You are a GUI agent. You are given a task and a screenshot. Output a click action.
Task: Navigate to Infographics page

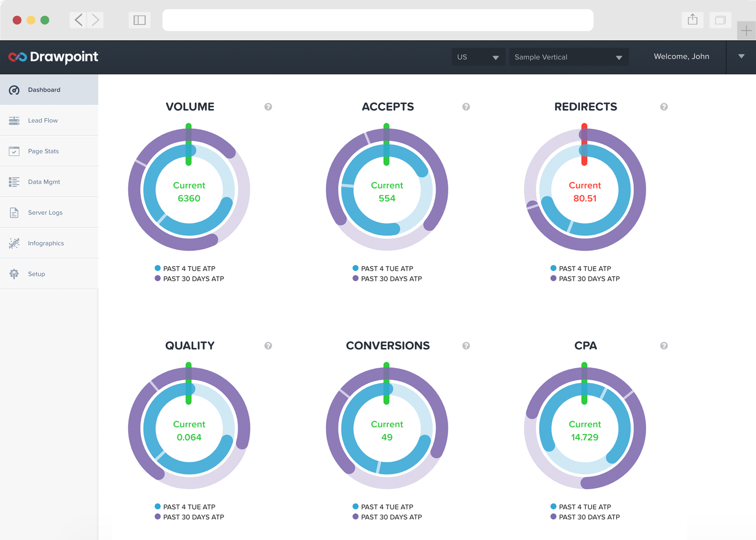[46, 243]
